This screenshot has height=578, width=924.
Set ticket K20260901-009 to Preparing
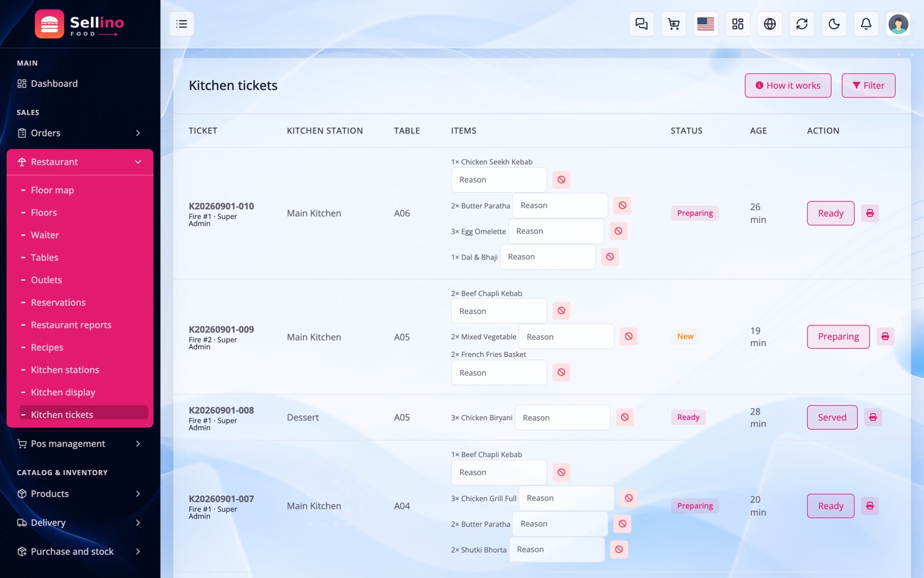click(838, 337)
